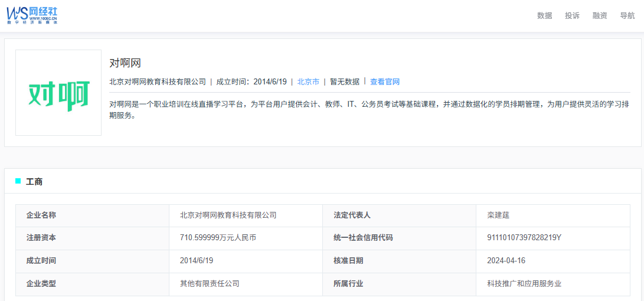Select 北京对啊网教育科技有限公司 in the table
This screenshot has height=301, width=644.
228,215
